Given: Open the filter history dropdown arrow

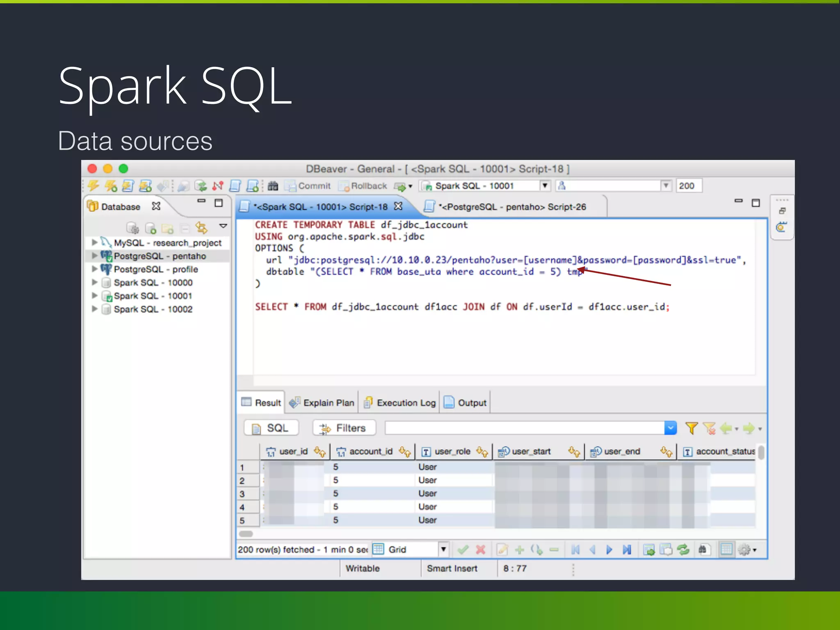Looking at the screenshot, I should point(670,428).
